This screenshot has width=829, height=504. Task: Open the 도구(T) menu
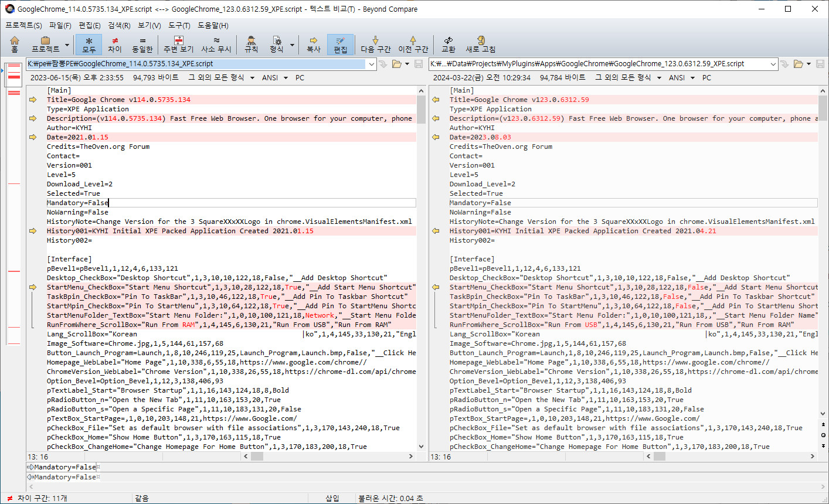click(x=179, y=25)
